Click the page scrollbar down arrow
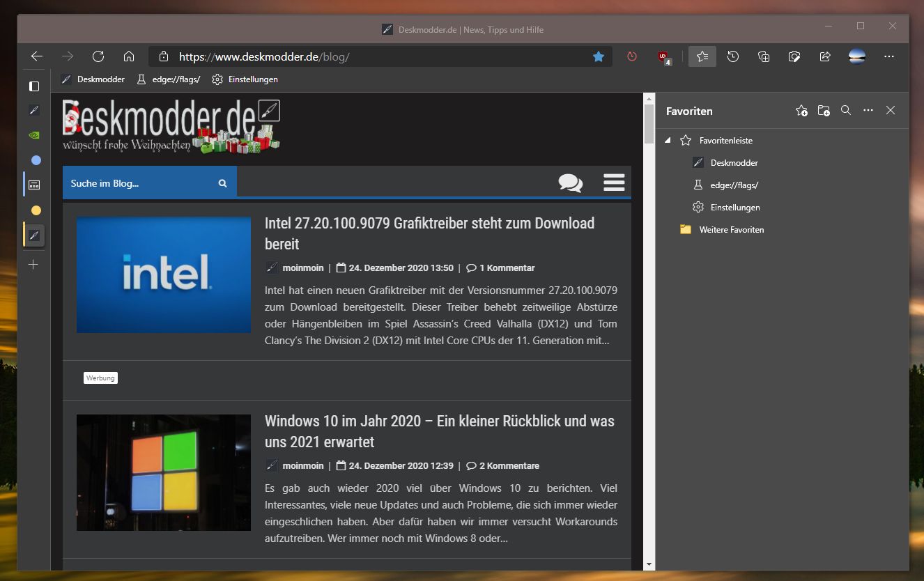This screenshot has width=924, height=581. 649,564
